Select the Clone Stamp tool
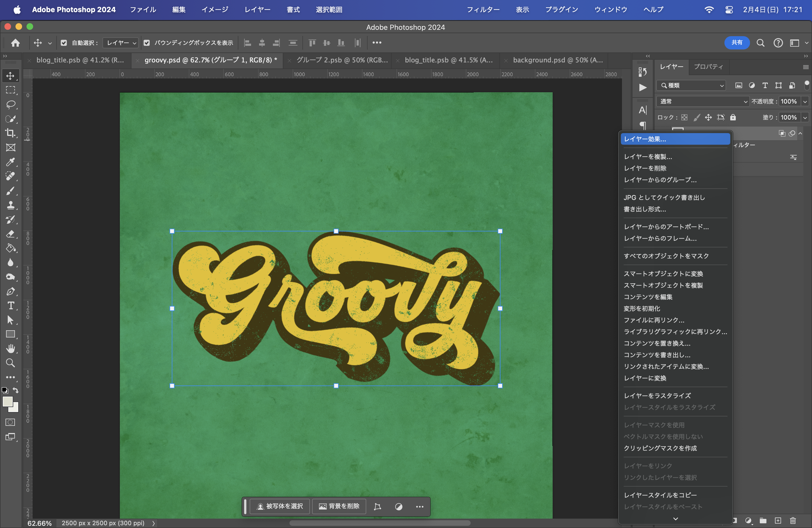The image size is (812, 528). (10, 205)
